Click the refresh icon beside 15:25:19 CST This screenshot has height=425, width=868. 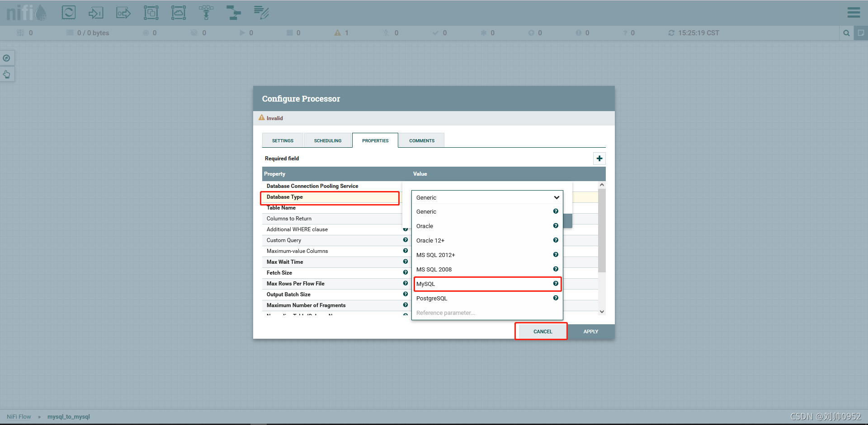coord(671,33)
